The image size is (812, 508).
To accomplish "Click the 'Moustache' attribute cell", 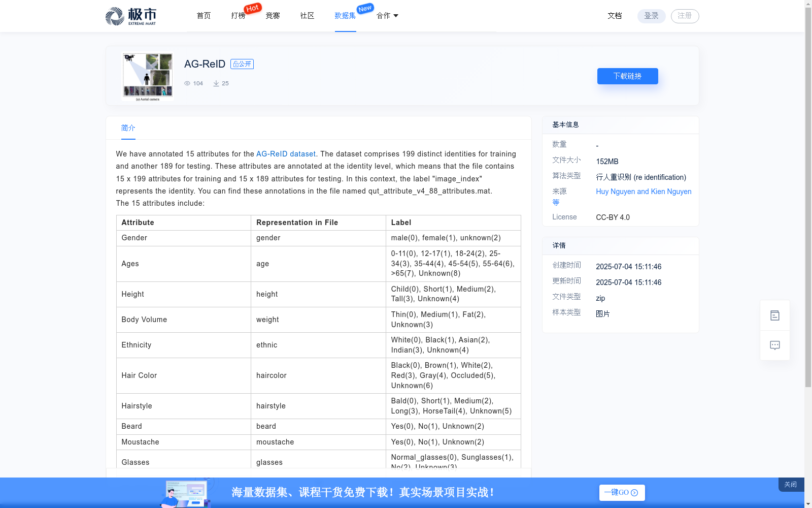I will click(x=184, y=442).
